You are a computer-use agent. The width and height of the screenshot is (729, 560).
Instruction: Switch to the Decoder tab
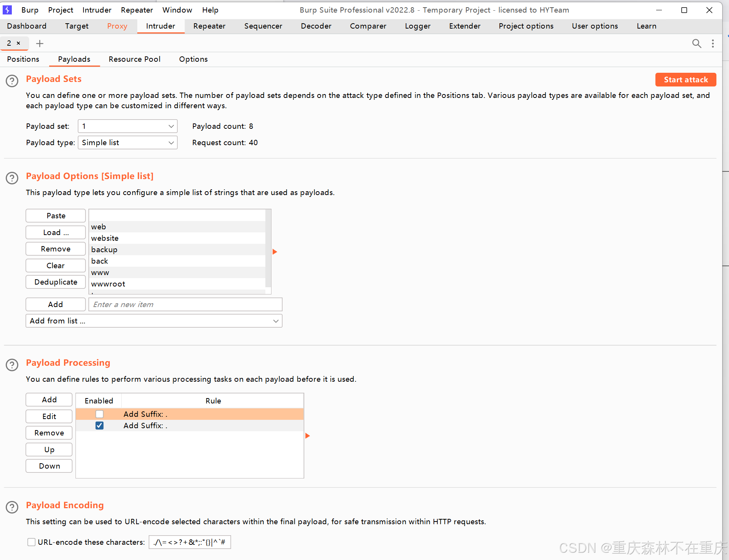(316, 26)
